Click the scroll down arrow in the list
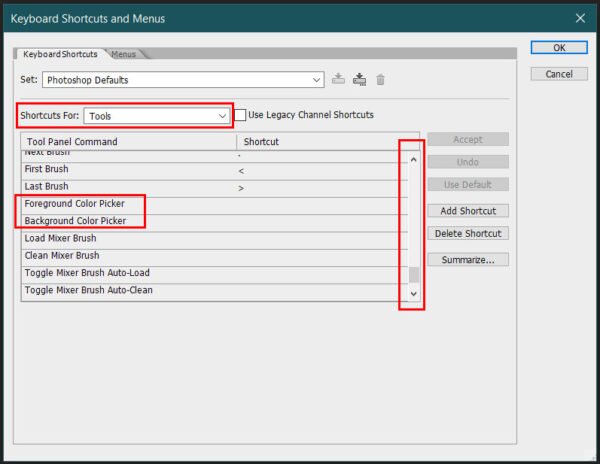Image resolution: width=600 pixels, height=464 pixels. [413, 294]
